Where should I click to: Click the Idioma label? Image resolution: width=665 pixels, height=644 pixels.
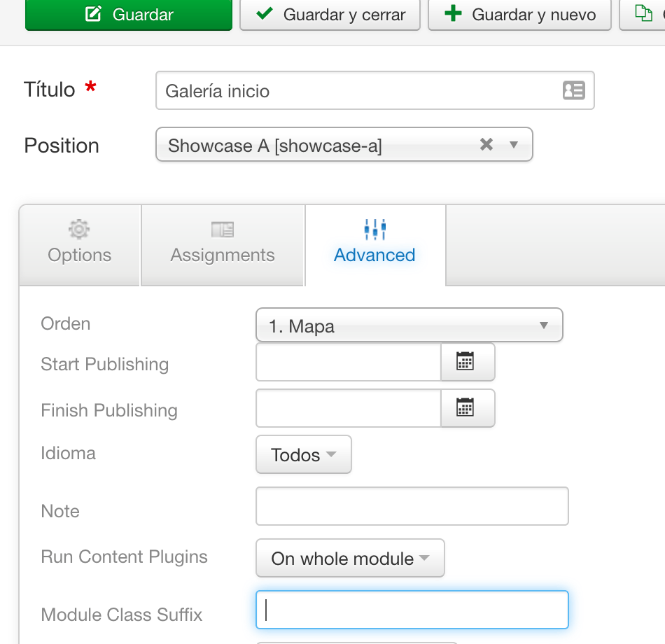point(69,453)
